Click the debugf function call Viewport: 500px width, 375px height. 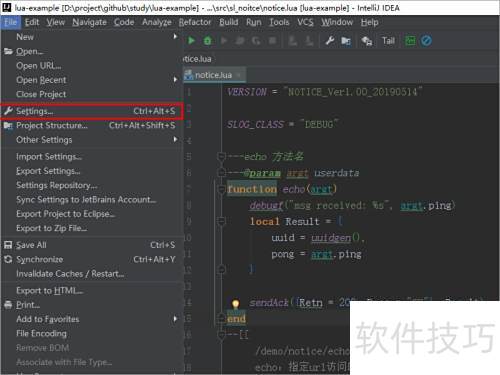(266, 205)
